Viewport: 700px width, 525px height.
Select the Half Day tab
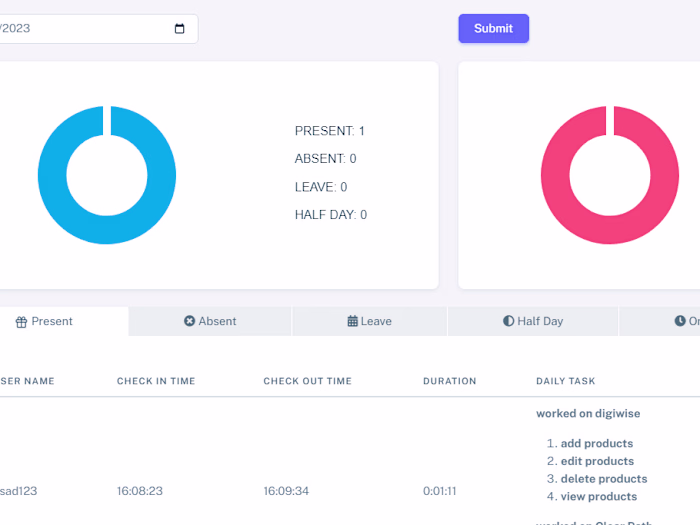coord(533,321)
